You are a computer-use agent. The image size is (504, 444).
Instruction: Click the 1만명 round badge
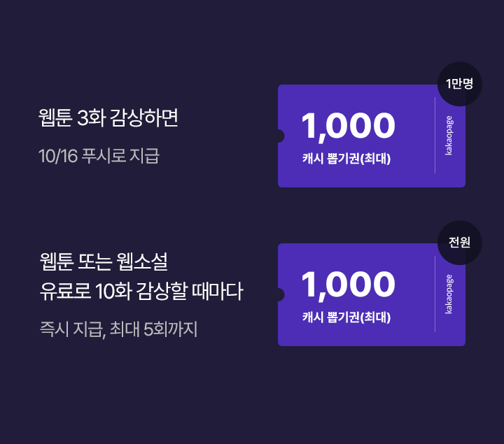pyautogui.click(x=459, y=84)
